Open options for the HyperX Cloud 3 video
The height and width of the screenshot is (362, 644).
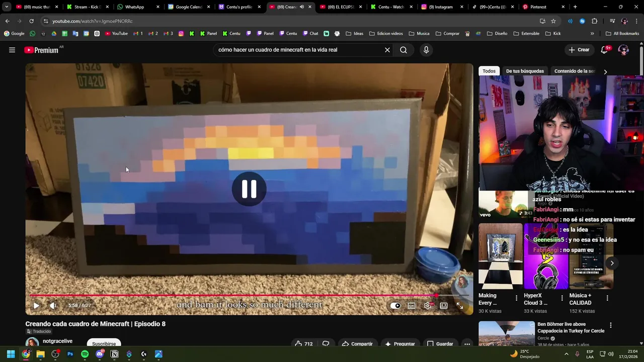(562, 298)
